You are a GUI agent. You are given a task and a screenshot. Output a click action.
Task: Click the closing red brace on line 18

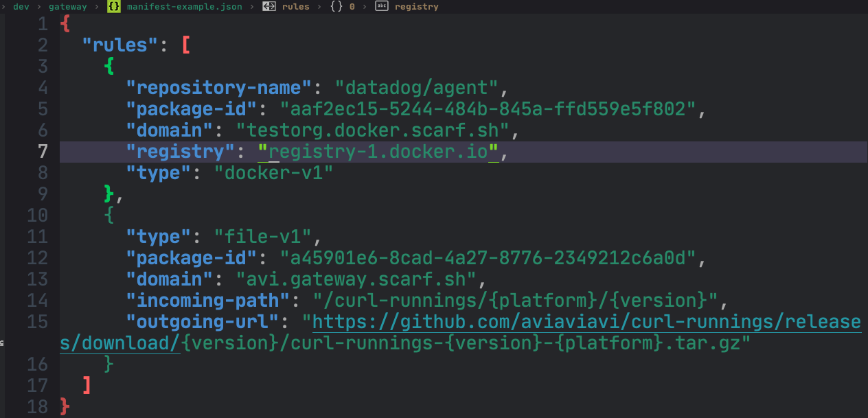coord(65,406)
